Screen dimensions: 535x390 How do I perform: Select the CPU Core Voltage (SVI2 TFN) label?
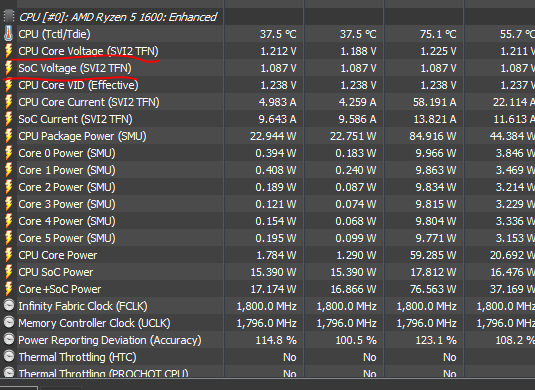(x=88, y=51)
